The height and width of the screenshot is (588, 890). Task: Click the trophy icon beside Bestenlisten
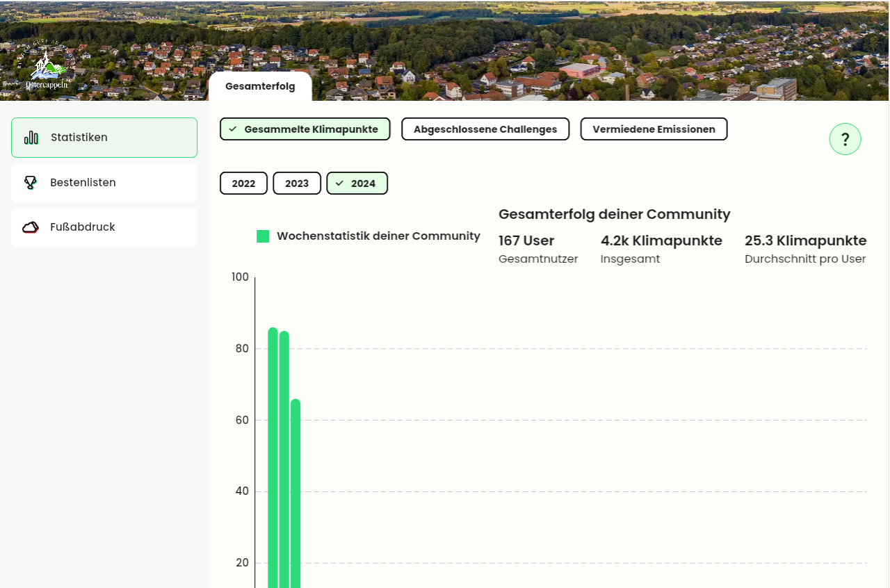[x=31, y=183]
